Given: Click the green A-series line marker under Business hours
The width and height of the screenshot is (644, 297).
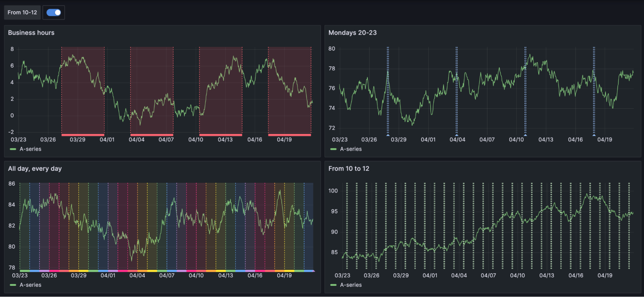Looking at the screenshot, I should click(x=13, y=149).
